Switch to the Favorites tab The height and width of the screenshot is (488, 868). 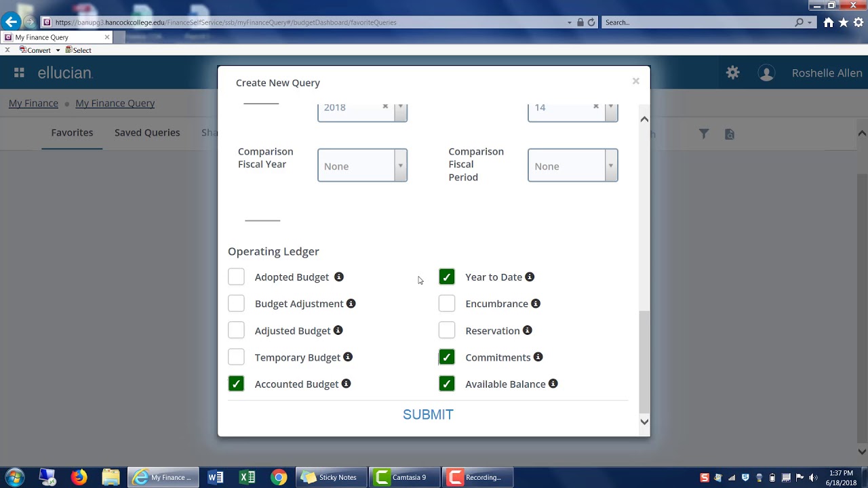pos(72,132)
